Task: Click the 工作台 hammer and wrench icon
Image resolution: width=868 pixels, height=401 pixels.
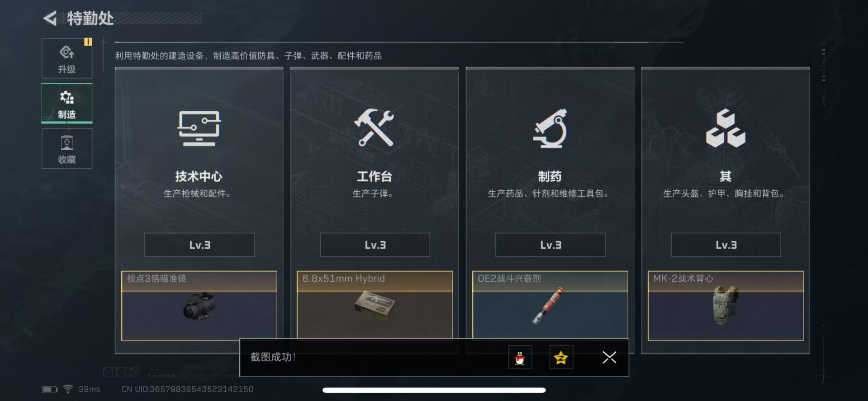Action: [x=374, y=127]
